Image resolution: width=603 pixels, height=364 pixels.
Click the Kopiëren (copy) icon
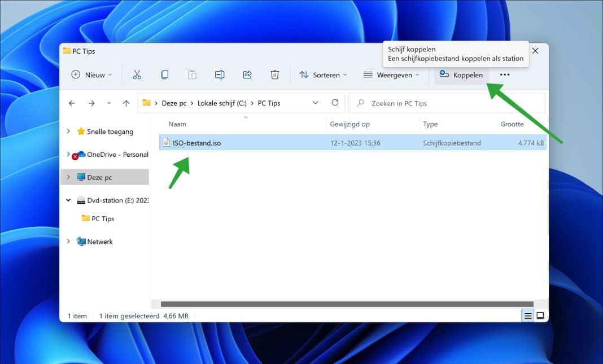(x=164, y=74)
